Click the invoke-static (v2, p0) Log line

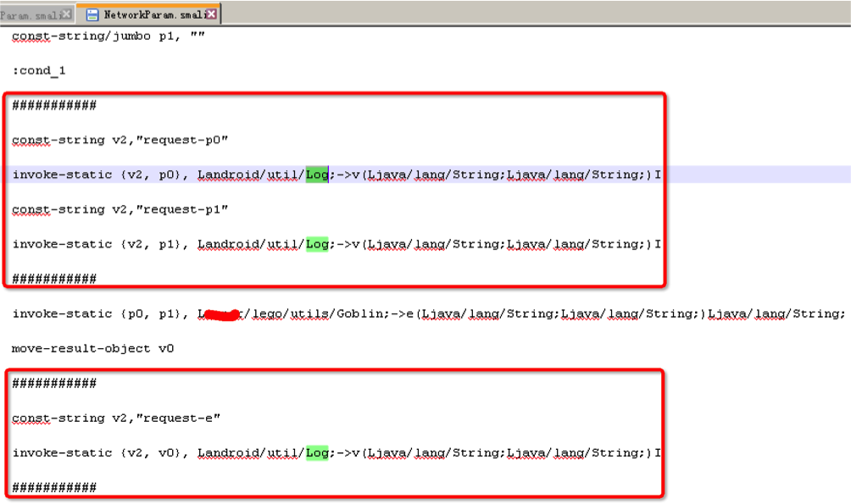[337, 174]
